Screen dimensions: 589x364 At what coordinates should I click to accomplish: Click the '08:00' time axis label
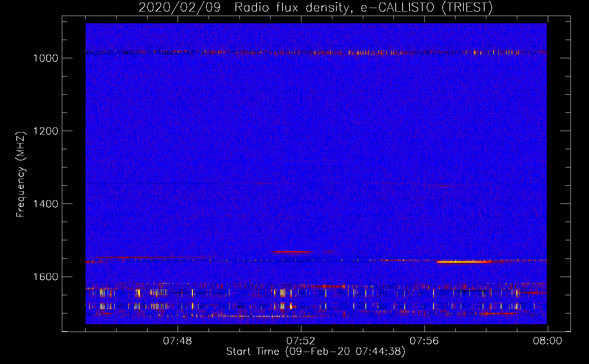[548, 341]
